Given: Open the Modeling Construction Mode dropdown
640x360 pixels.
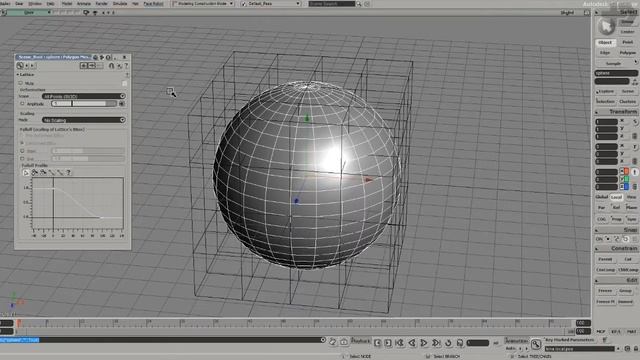Looking at the screenshot, I should tap(202, 4).
